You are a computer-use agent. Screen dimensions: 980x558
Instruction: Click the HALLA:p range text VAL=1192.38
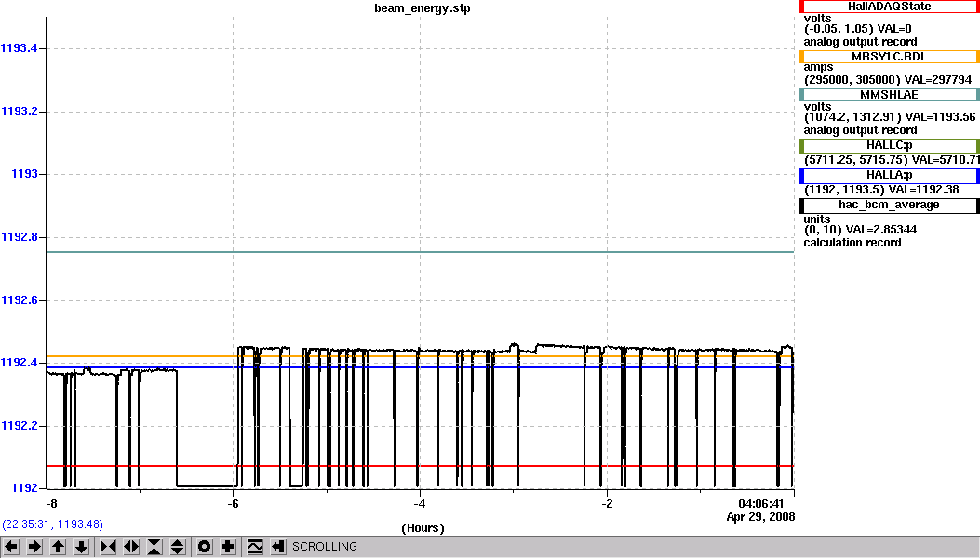pyautogui.click(x=922, y=190)
